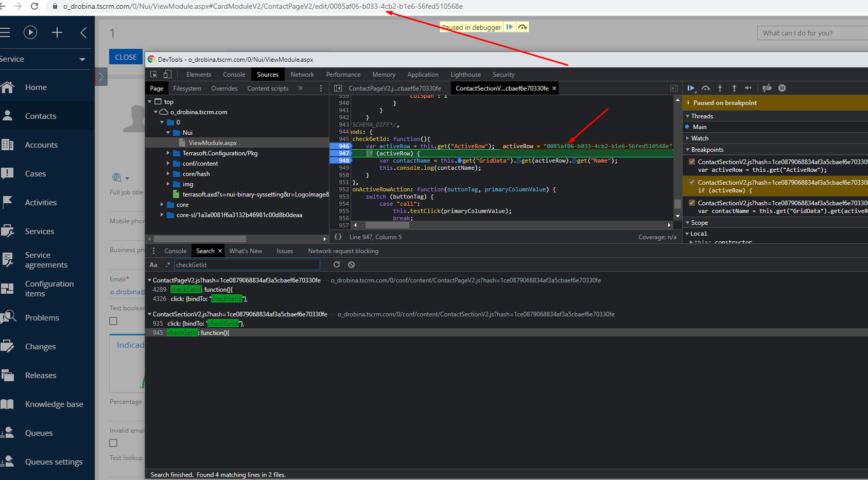
Task: Step over next function call
Action: click(x=706, y=88)
